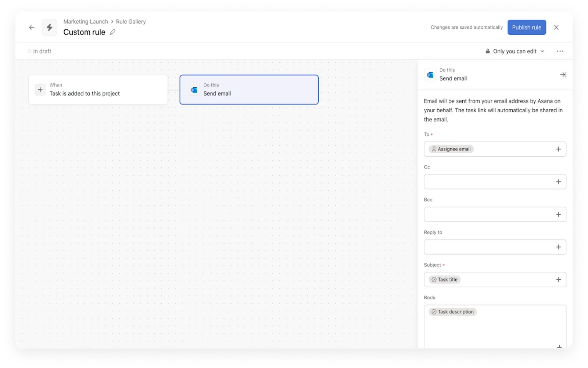Select the Send email action card

pyautogui.click(x=249, y=89)
